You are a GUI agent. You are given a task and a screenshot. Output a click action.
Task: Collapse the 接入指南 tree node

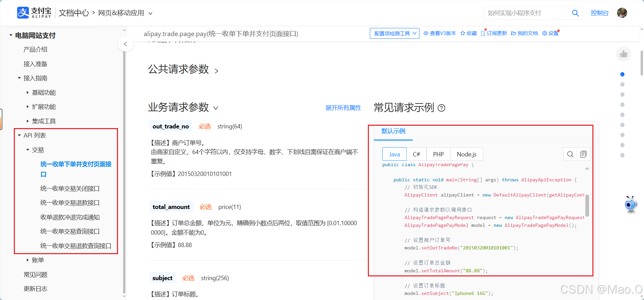coord(19,78)
